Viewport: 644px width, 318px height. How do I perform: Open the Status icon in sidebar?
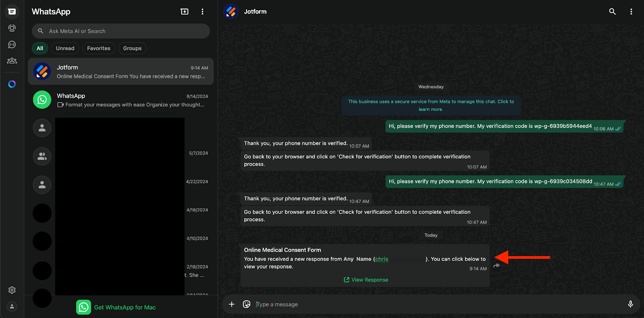[x=12, y=28]
